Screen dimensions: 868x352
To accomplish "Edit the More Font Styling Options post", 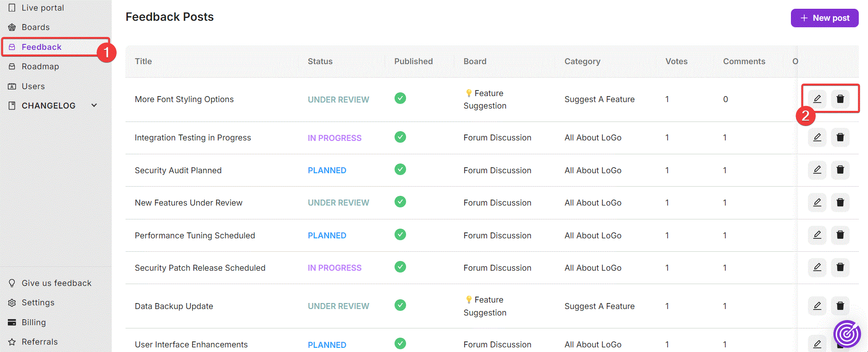I will (x=817, y=99).
